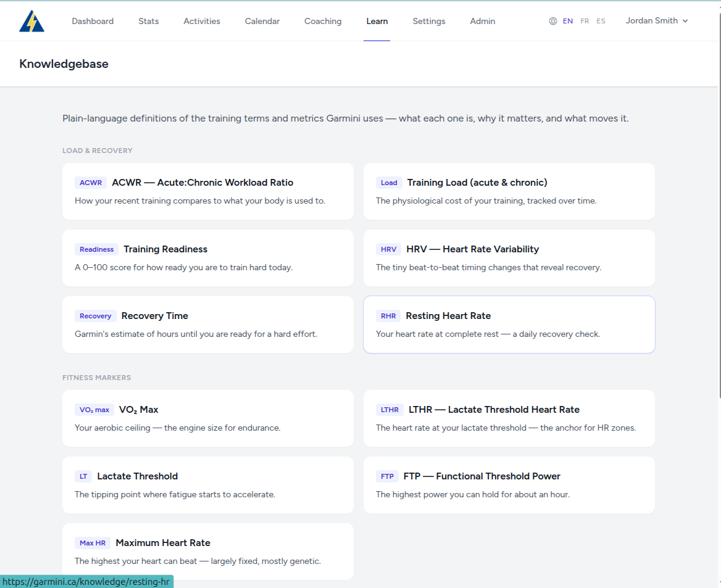Open the ACWR Acute:Chronic Workload Ratio article
721x588 pixels.
click(208, 191)
